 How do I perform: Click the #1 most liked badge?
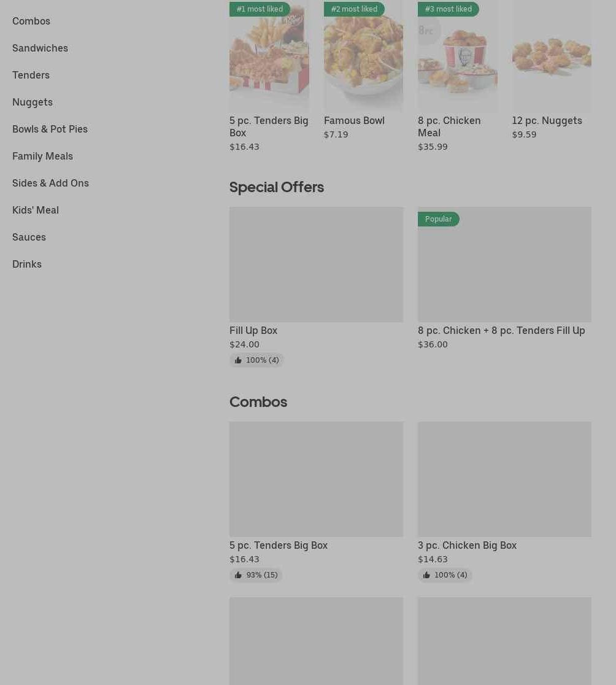coord(260,9)
